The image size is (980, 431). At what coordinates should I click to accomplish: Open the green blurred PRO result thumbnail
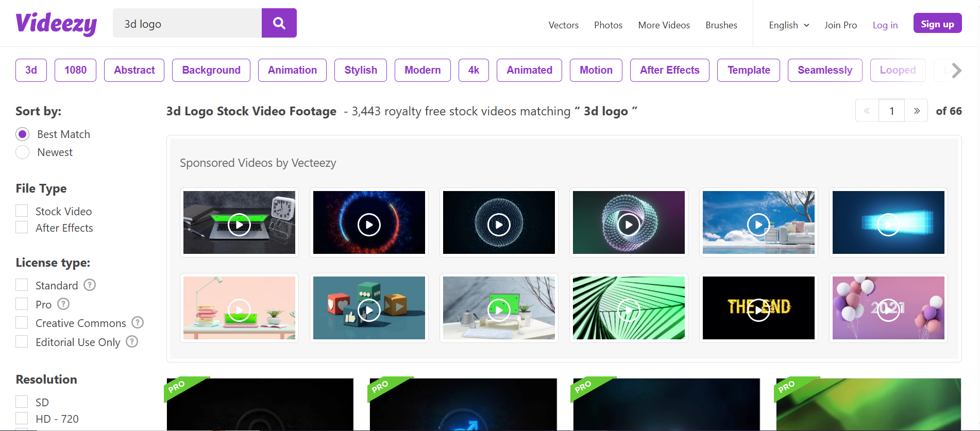point(869,404)
